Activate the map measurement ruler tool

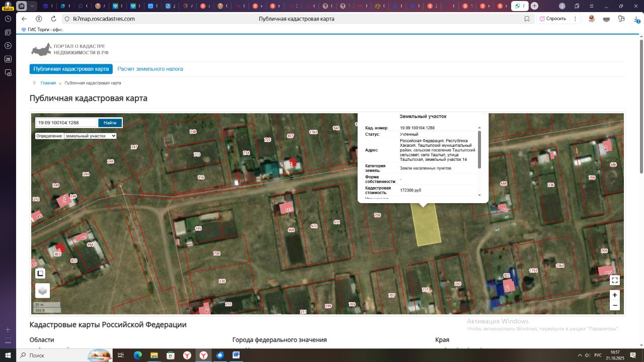(40, 274)
